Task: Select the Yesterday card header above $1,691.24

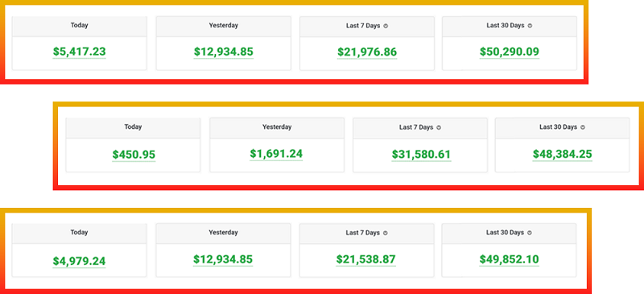Action: click(277, 127)
